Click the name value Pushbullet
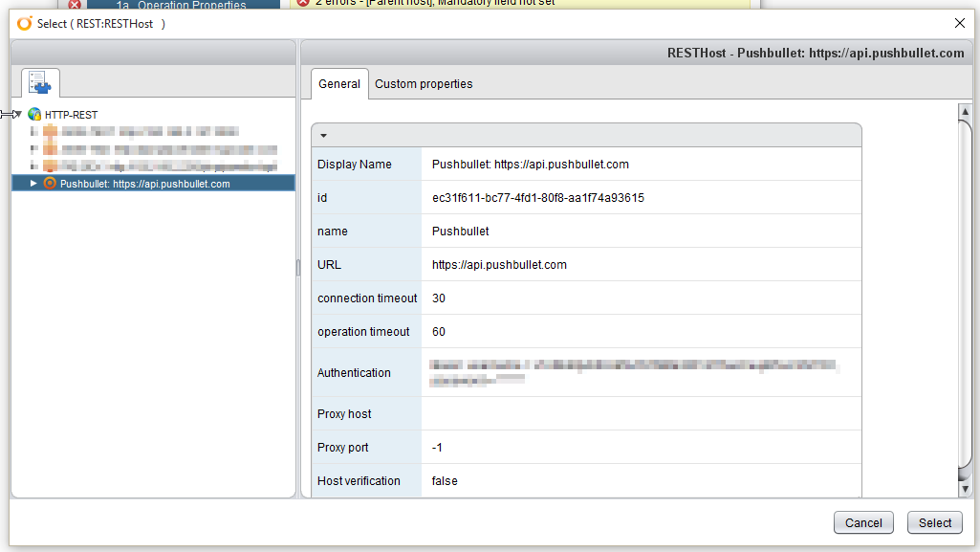980x552 pixels. (461, 232)
